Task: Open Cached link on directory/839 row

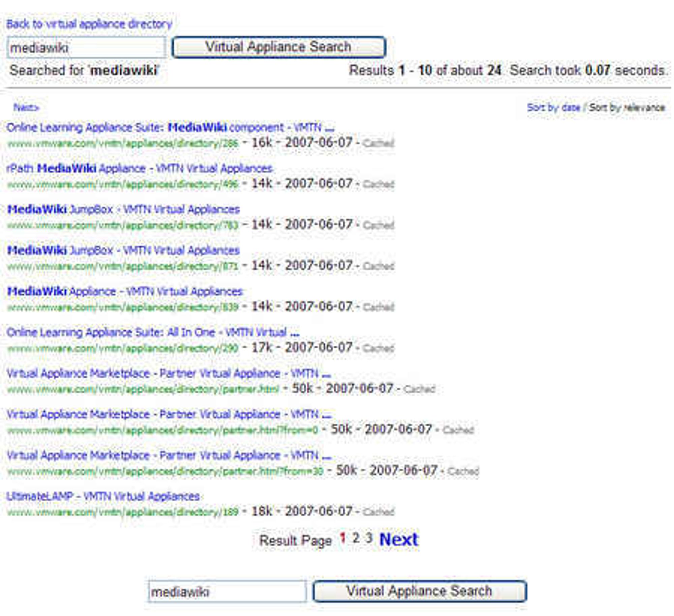Action: [378, 307]
